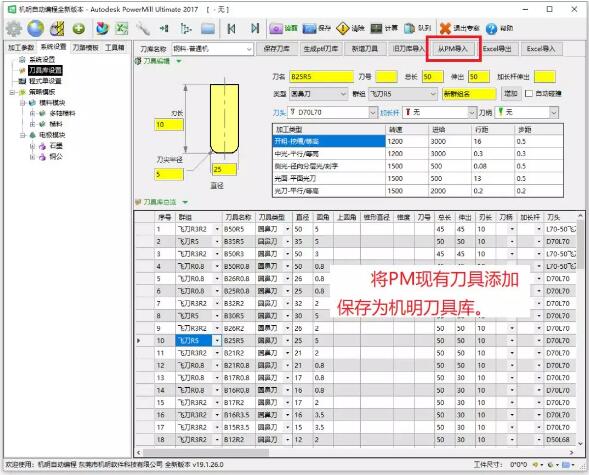Switch to the 系统设置 tab
Screen dimensions: 589x475
[53, 47]
